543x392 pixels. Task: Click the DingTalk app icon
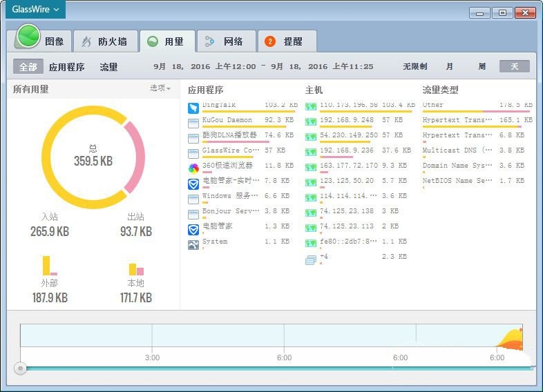[x=193, y=108]
